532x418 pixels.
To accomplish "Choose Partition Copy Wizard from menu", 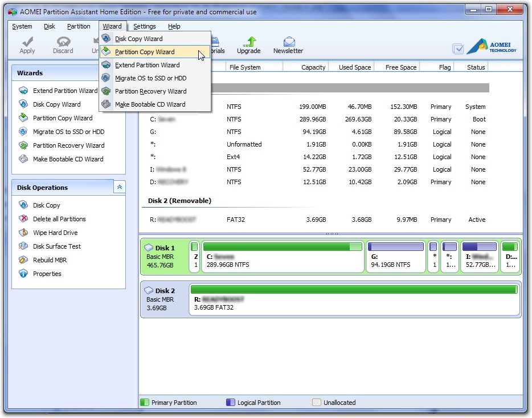I will coord(155,52).
